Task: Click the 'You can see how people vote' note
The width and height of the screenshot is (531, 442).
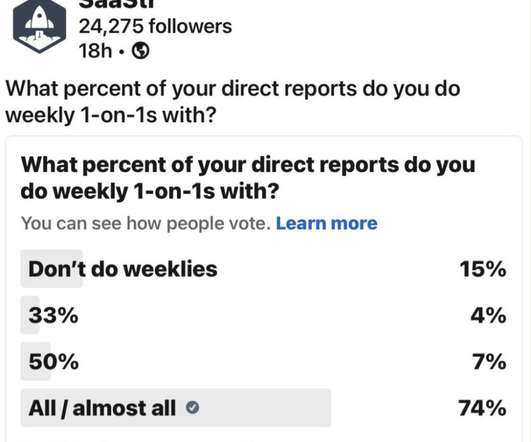Action: pyautogui.click(x=146, y=224)
